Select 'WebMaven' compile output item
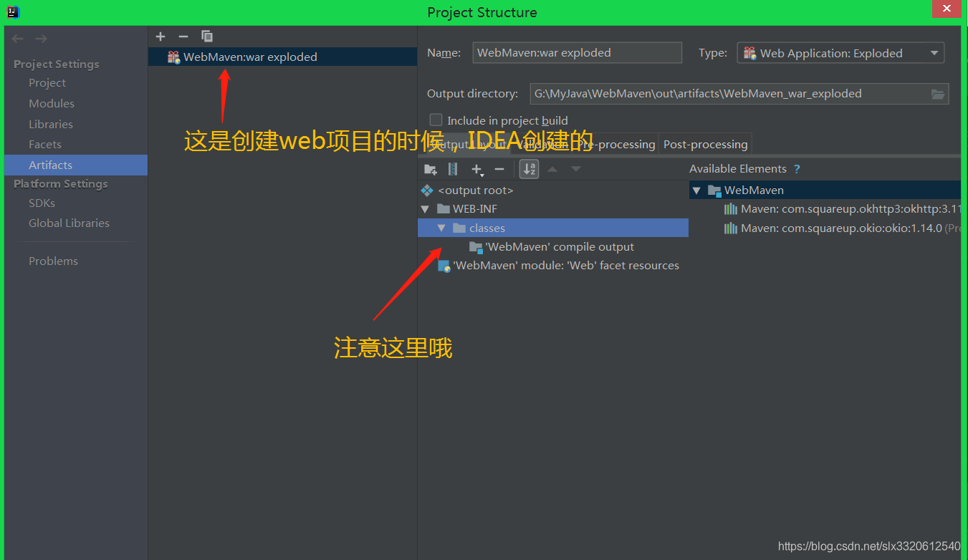 click(560, 247)
